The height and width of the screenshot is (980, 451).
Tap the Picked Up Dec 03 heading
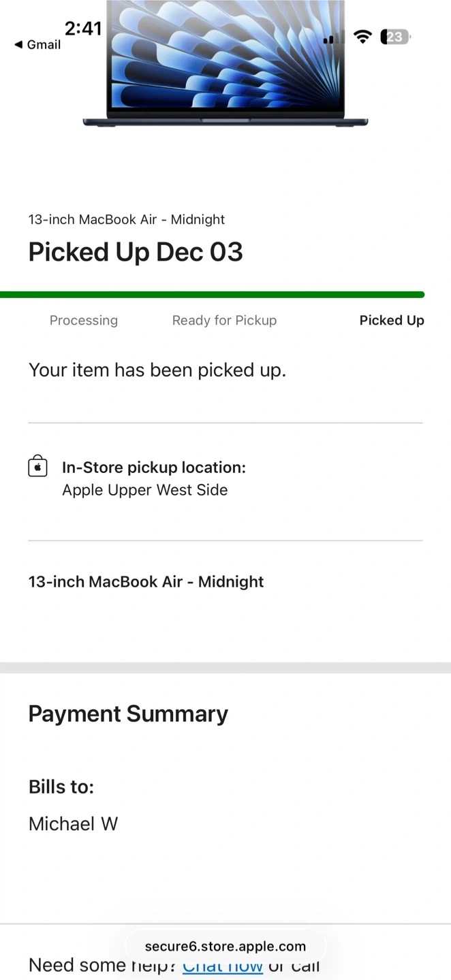pyautogui.click(x=136, y=252)
